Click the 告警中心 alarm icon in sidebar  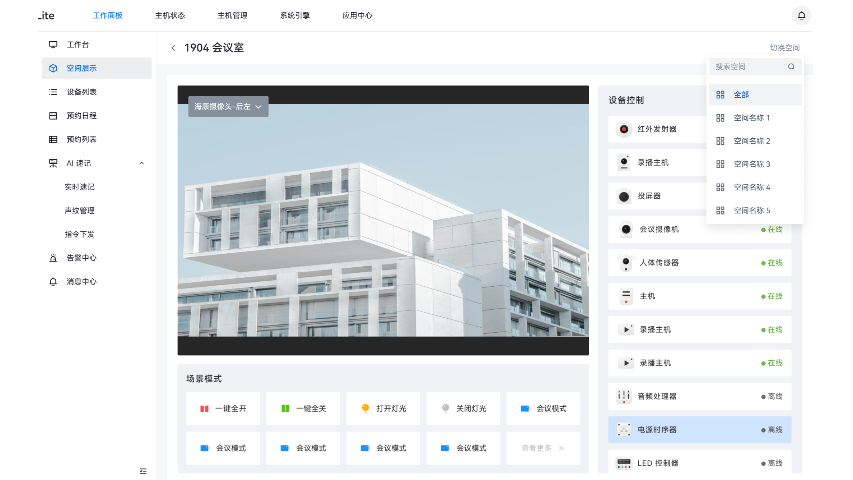click(x=53, y=258)
